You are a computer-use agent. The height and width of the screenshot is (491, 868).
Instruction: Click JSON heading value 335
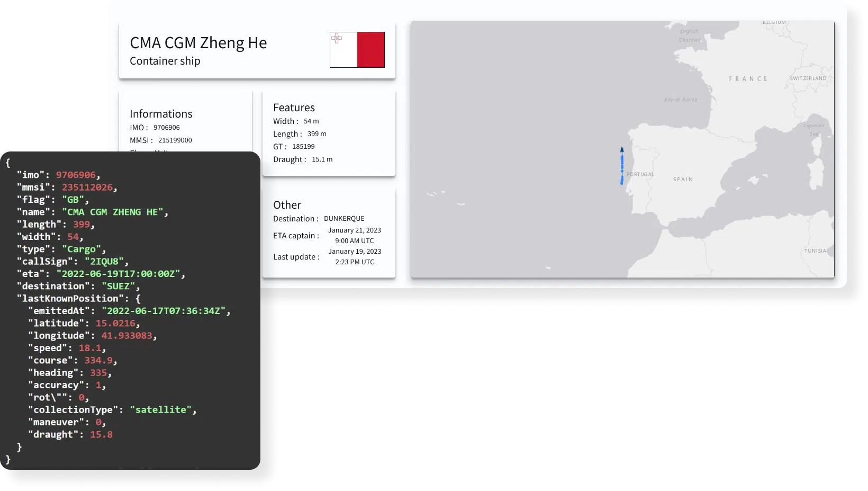coord(98,373)
